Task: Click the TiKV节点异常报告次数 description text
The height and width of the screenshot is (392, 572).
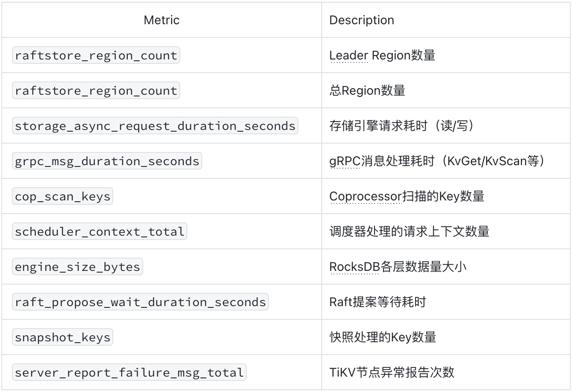Action: tap(392, 373)
